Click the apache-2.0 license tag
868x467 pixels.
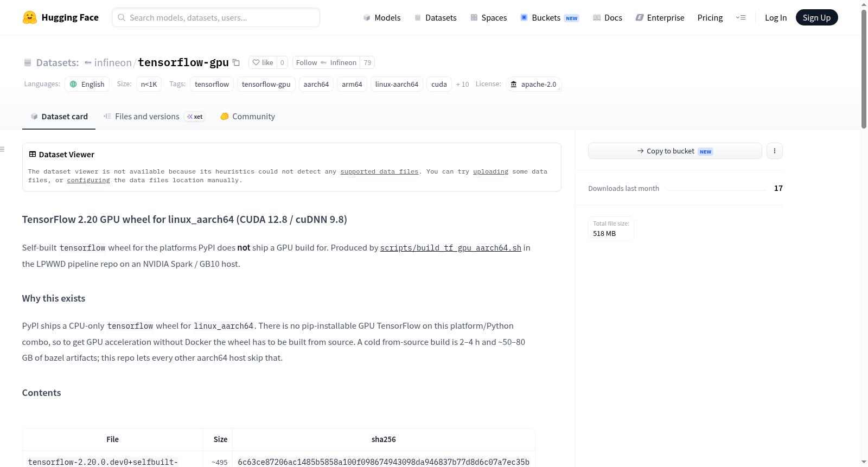click(533, 84)
